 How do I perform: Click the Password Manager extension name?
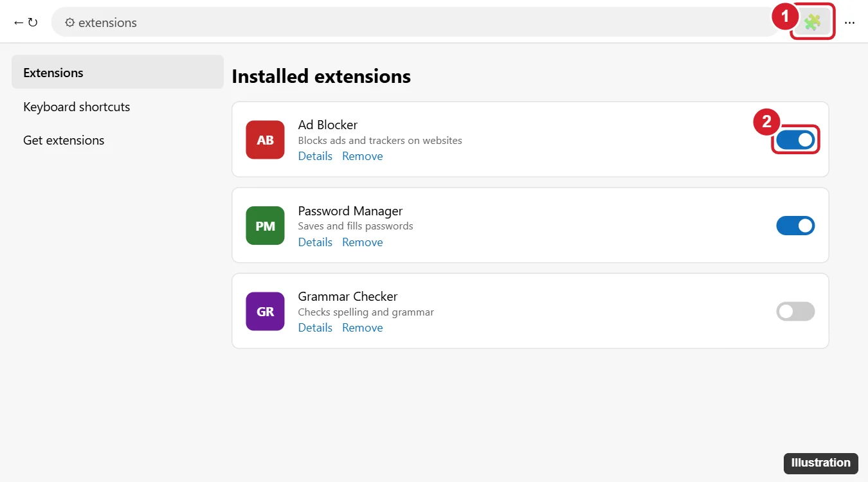coord(350,211)
